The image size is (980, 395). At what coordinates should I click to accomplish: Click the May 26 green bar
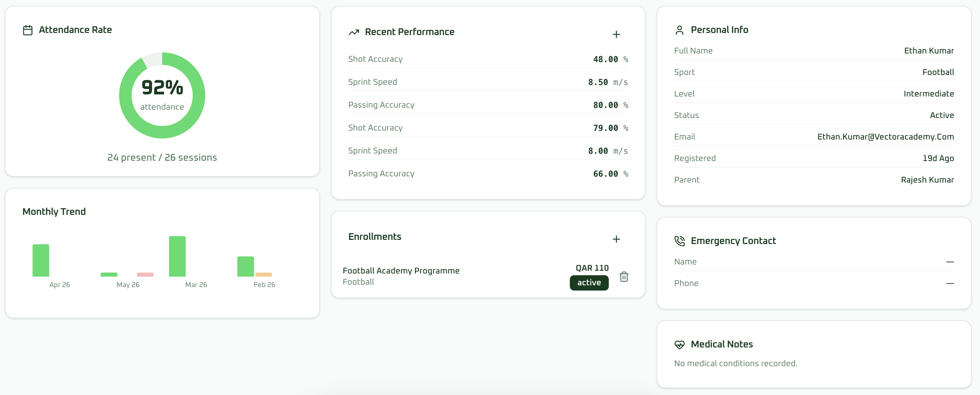tap(109, 275)
